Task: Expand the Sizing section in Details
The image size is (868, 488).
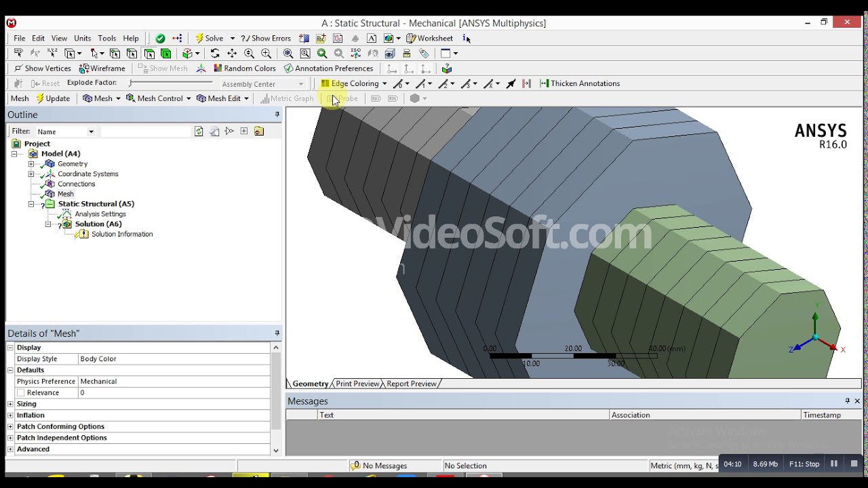Action: tap(10, 404)
